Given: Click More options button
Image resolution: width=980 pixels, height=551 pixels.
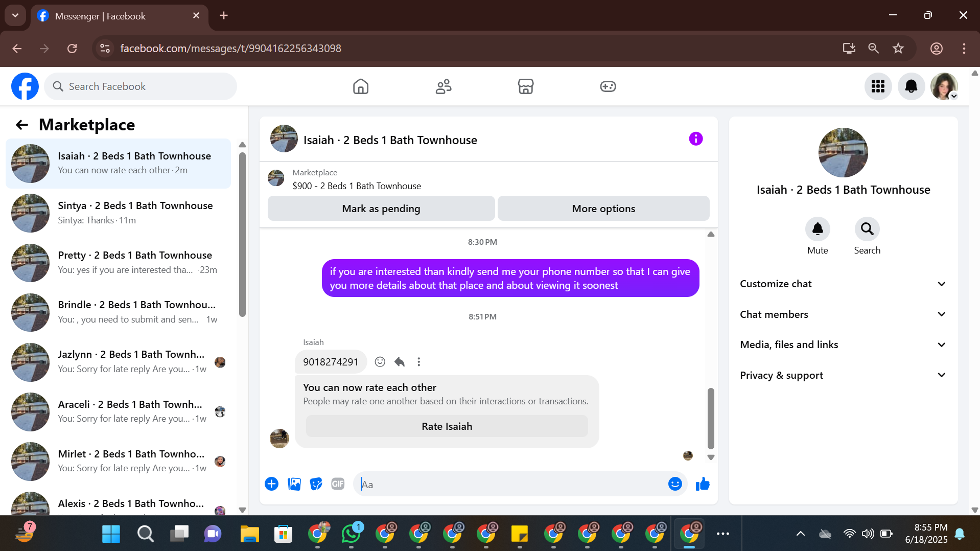Looking at the screenshot, I should [x=603, y=209].
